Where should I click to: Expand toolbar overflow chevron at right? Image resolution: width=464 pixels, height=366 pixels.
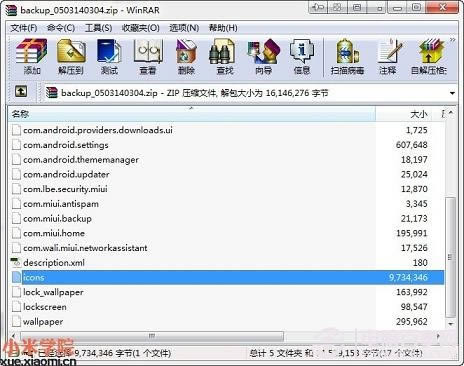pyautogui.click(x=452, y=40)
